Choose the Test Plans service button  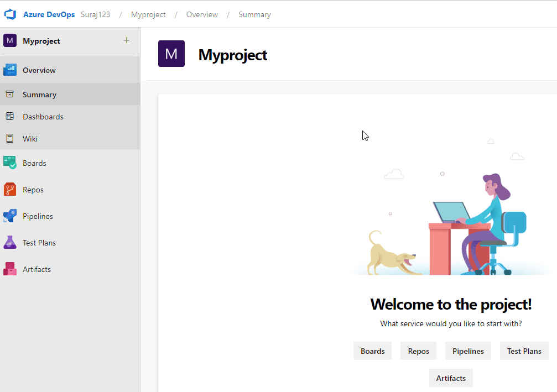[524, 351]
